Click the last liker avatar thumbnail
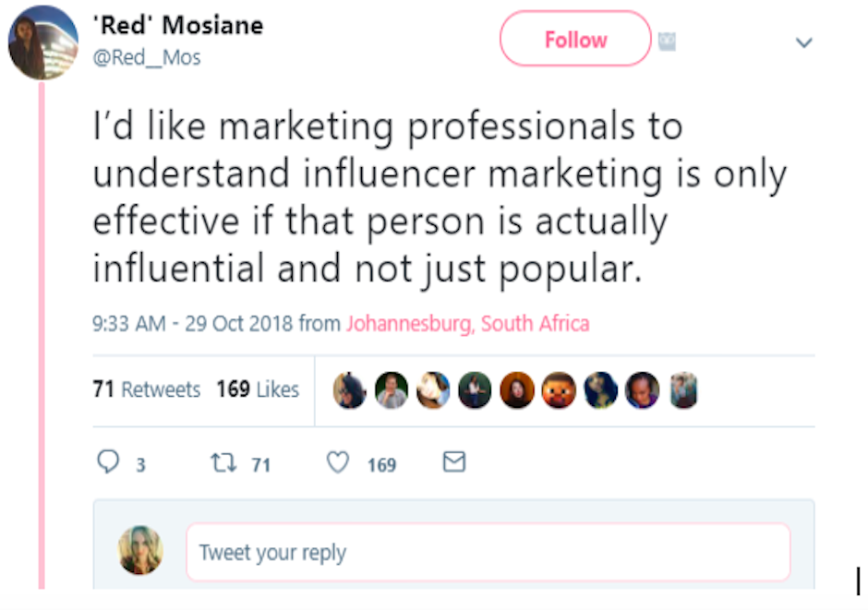Image resolution: width=868 pixels, height=610 pixels. pos(683,390)
